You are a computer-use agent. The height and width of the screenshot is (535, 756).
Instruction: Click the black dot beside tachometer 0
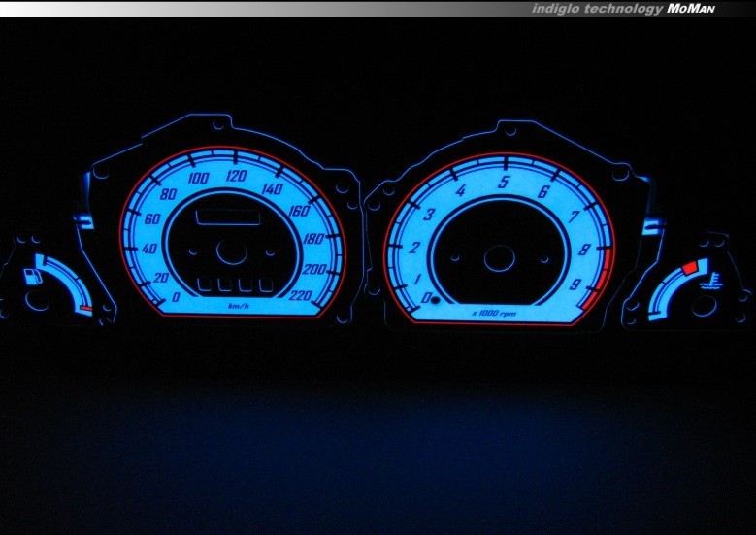[x=436, y=299]
